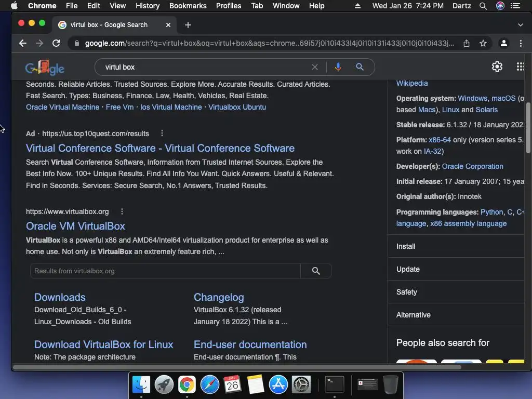The width and height of the screenshot is (532, 399).
Task: Open App Store from the Dock
Action: [278, 384]
